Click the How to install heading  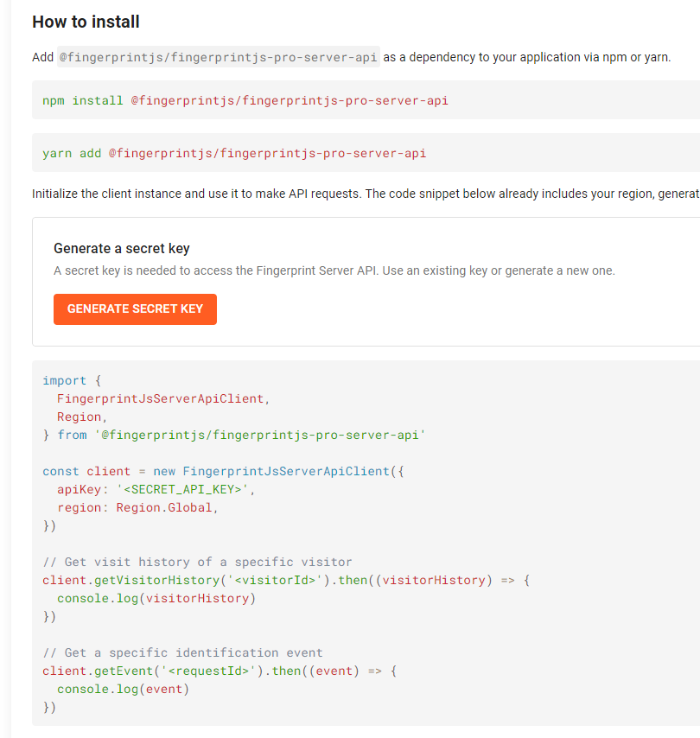[86, 22]
